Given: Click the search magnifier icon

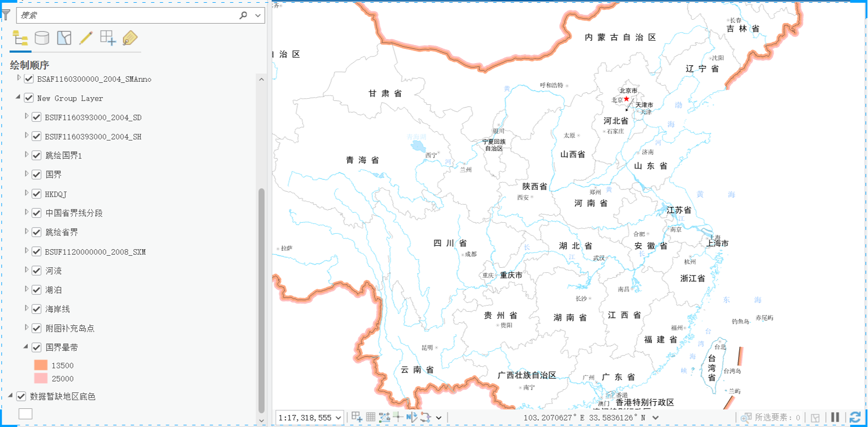Looking at the screenshot, I should pos(243,15).
